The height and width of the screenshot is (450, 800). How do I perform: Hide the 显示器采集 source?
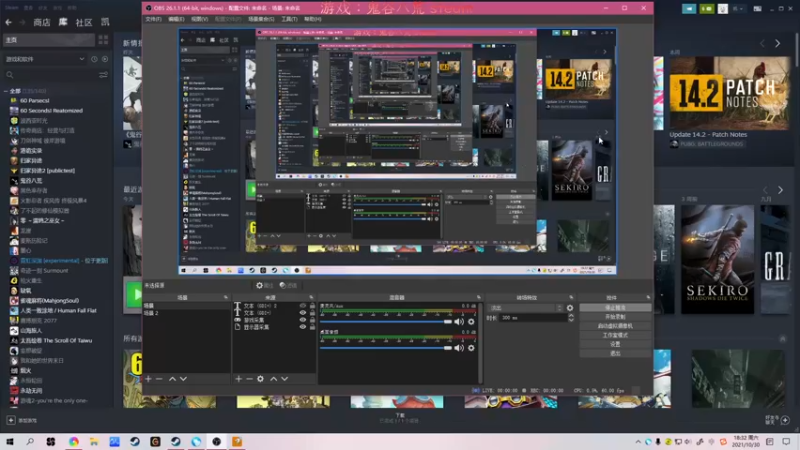[x=303, y=327]
